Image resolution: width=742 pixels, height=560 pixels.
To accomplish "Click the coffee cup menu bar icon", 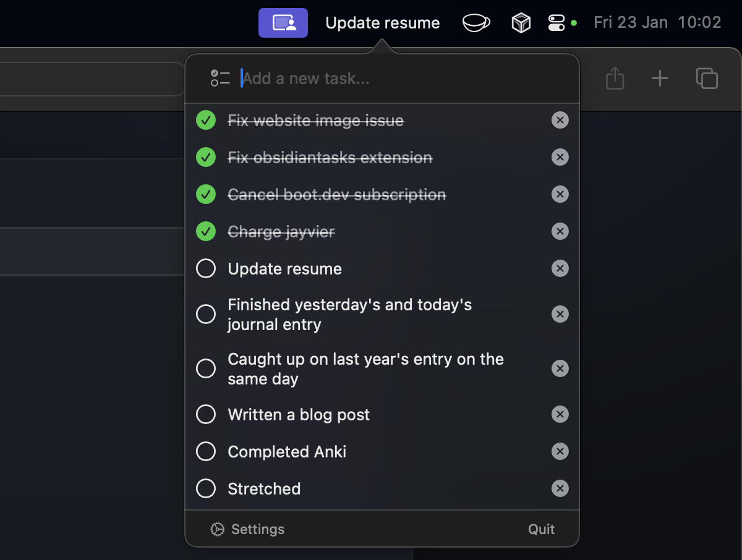I will pyautogui.click(x=476, y=23).
